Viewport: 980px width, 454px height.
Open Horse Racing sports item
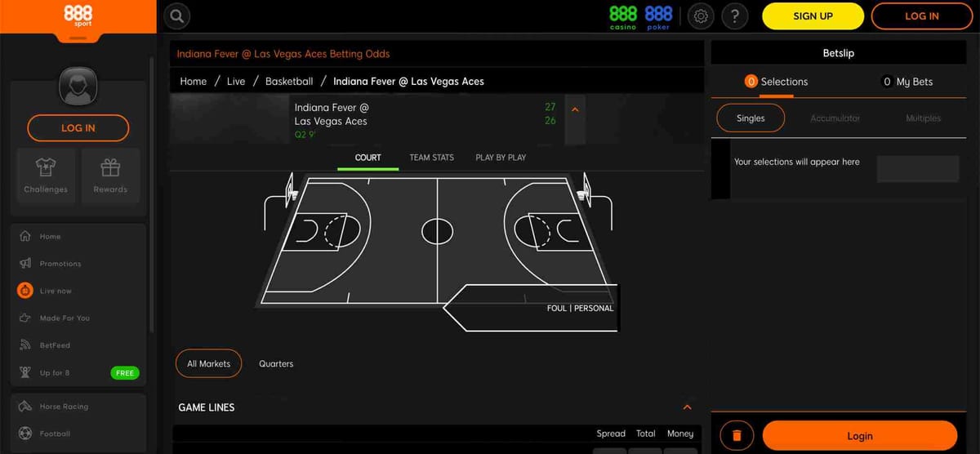pos(65,407)
